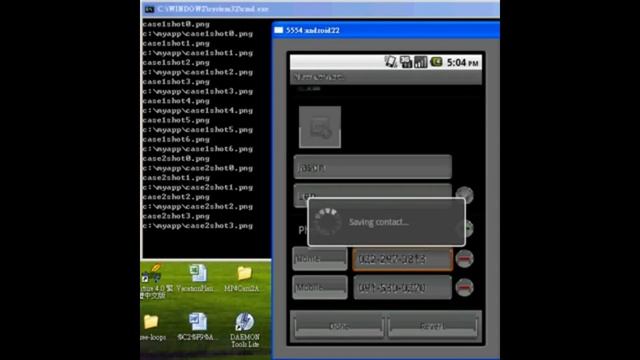Click the phone number field 022-297-3213
This screenshot has height=360, width=640.
[x=402, y=259]
